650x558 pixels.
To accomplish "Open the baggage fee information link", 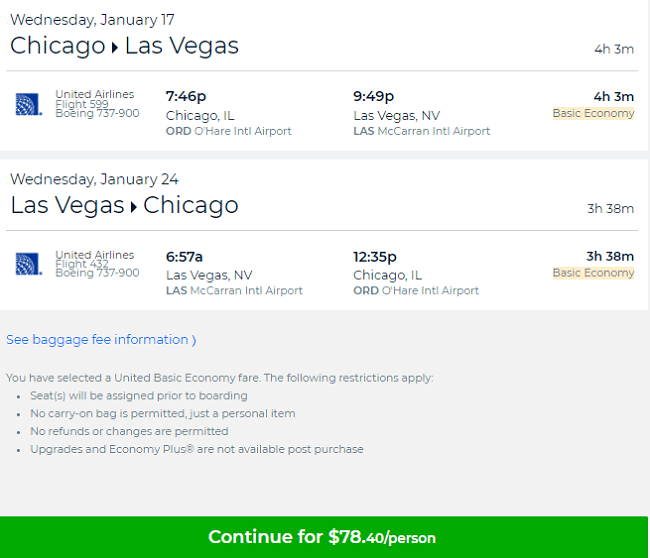I will [x=101, y=340].
